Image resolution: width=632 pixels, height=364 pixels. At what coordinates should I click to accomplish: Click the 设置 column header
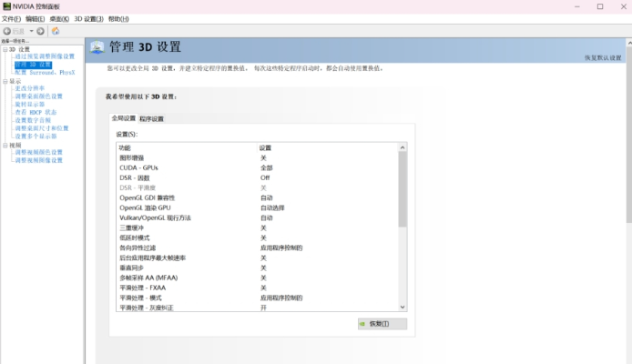coord(327,147)
